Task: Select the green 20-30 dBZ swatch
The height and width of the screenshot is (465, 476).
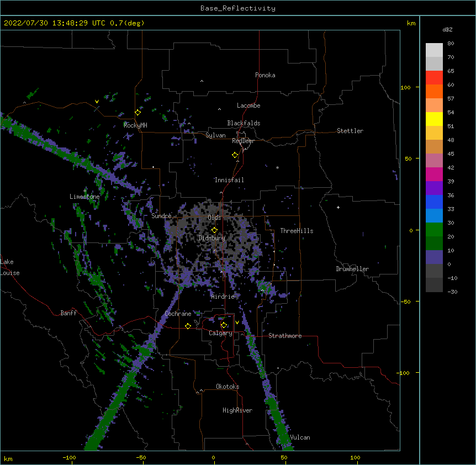Action: (434, 230)
